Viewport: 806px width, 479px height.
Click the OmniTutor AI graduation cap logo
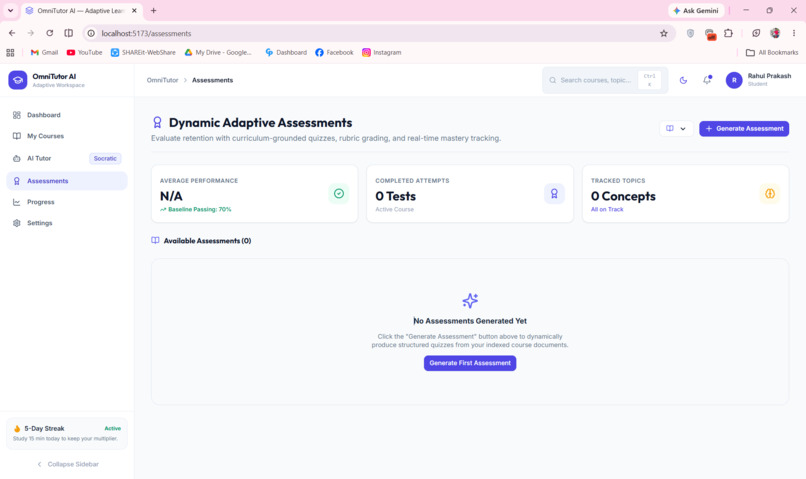click(17, 80)
